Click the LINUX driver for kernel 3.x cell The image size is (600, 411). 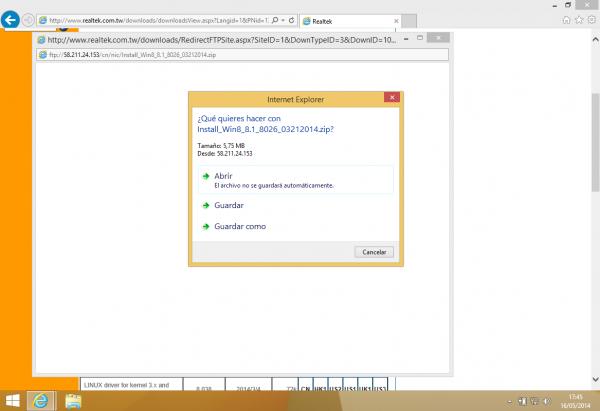tap(131, 385)
